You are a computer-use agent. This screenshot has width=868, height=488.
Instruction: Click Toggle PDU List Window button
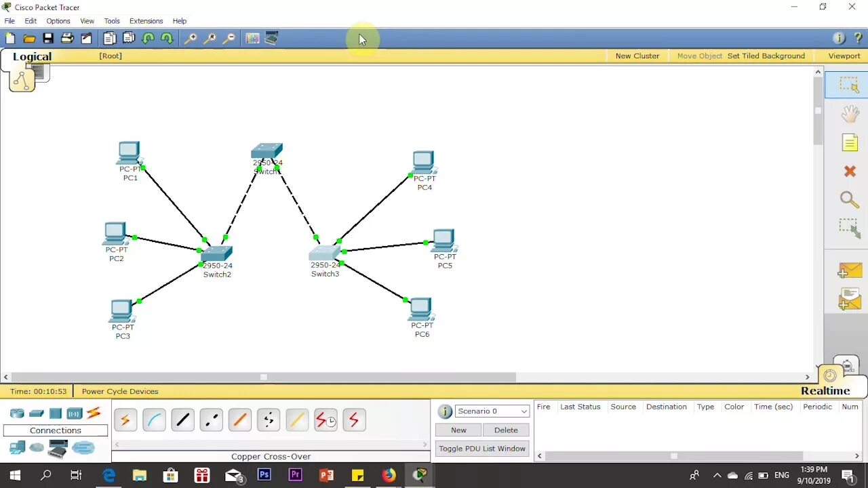click(482, 449)
